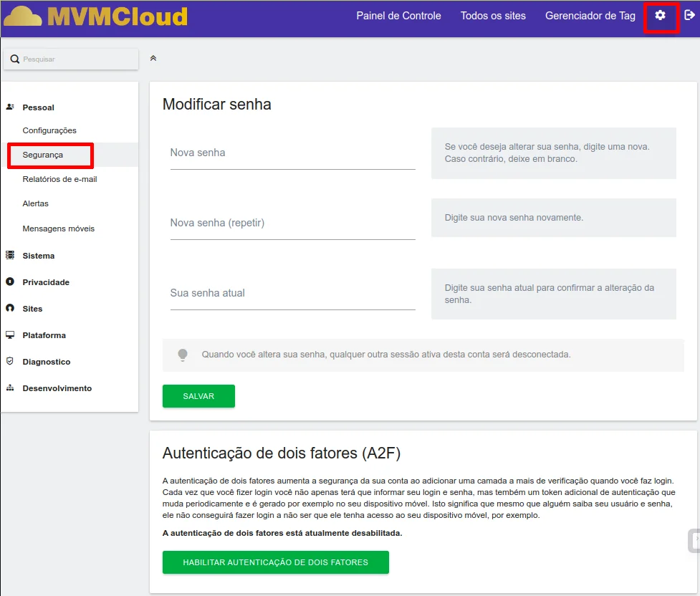700x596 pixels.
Task: Click the MVMCloud logo
Action: click(96, 16)
